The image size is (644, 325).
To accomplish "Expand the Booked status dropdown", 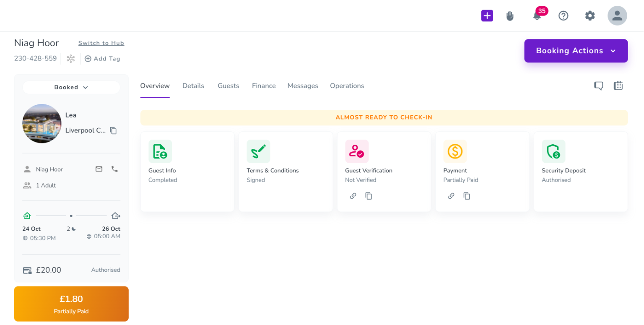I will [x=71, y=87].
